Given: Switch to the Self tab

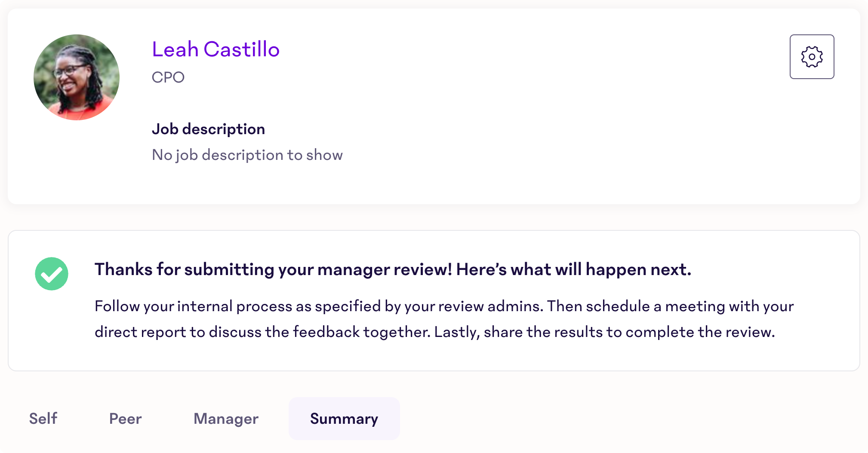Looking at the screenshot, I should (x=43, y=419).
